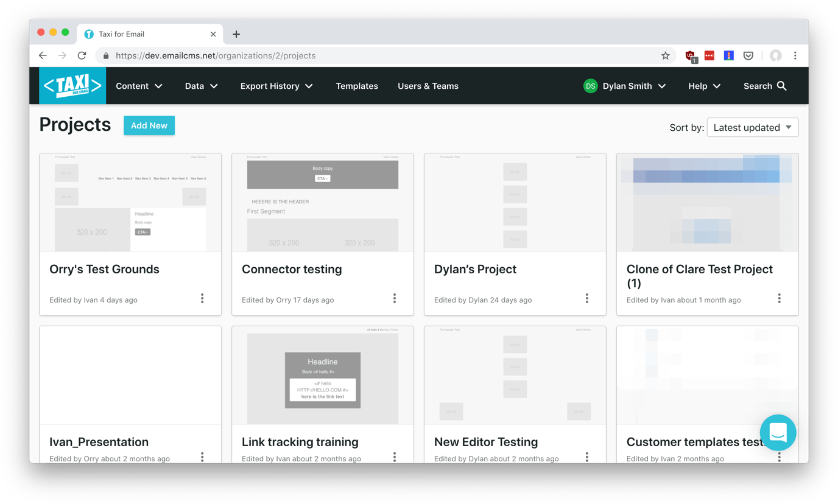
Task: Expand the Content dropdown menu
Action: (139, 86)
